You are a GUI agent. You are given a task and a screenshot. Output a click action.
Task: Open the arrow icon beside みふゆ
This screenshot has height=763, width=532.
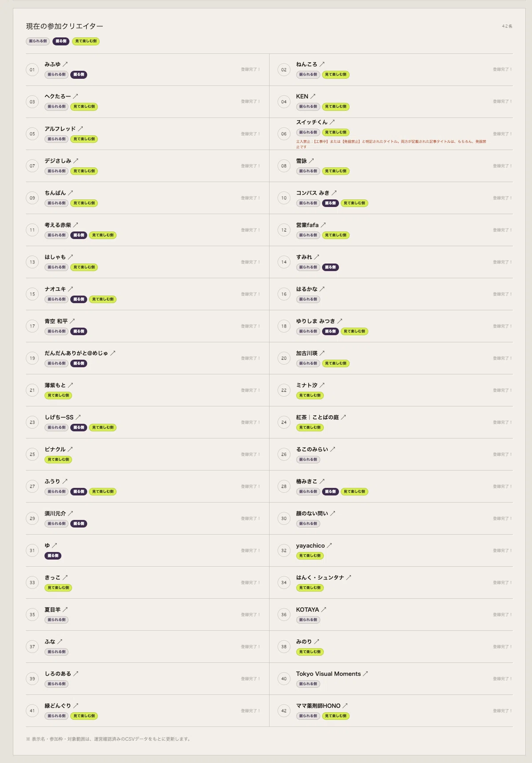click(65, 64)
